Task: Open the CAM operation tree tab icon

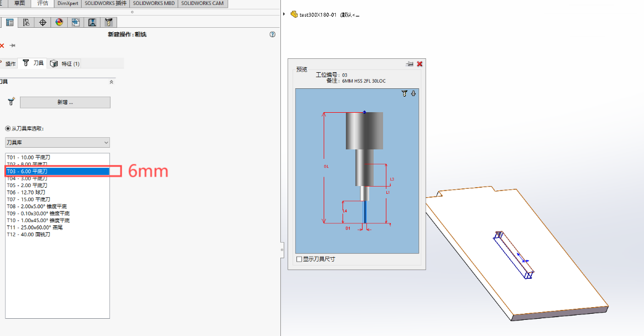Action: pos(92,23)
